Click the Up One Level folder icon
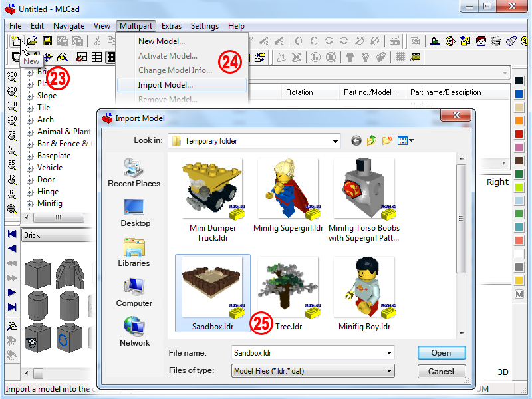This screenshot has height=399, width=532. click(372, 140)
